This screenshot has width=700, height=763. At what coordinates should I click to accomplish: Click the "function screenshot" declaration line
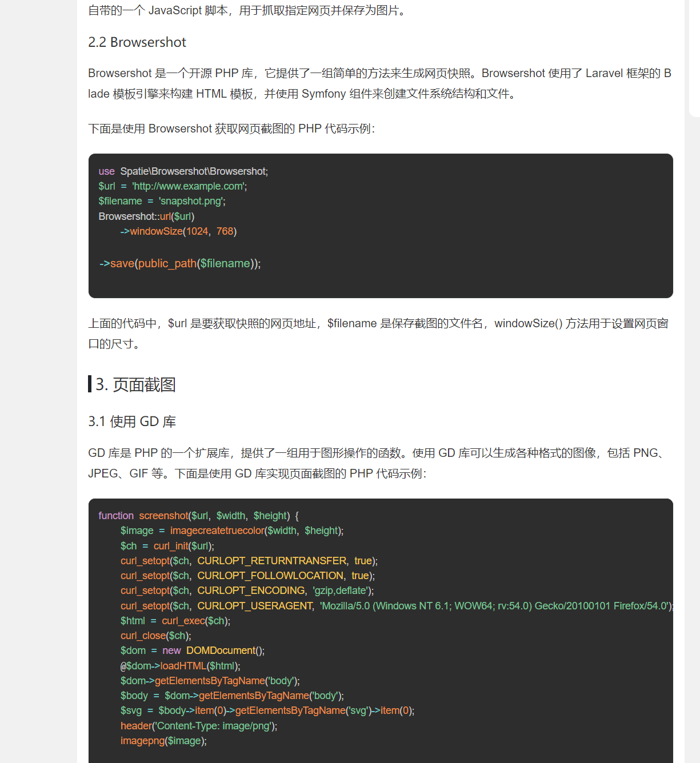198,516
